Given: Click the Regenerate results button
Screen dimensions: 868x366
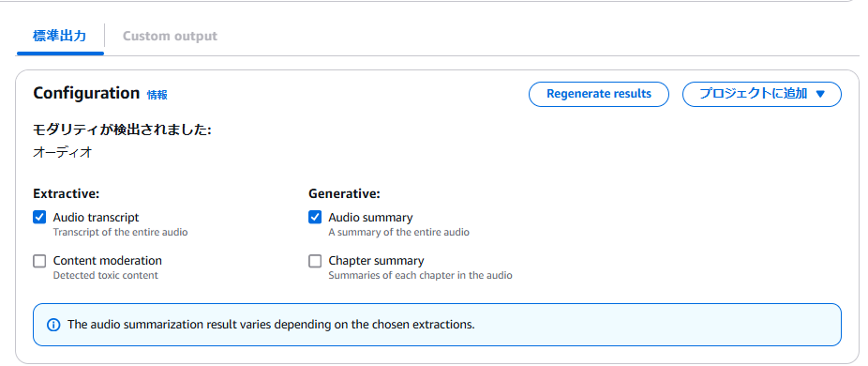Looking at the screenshot, I should click(x=599, y=94).
